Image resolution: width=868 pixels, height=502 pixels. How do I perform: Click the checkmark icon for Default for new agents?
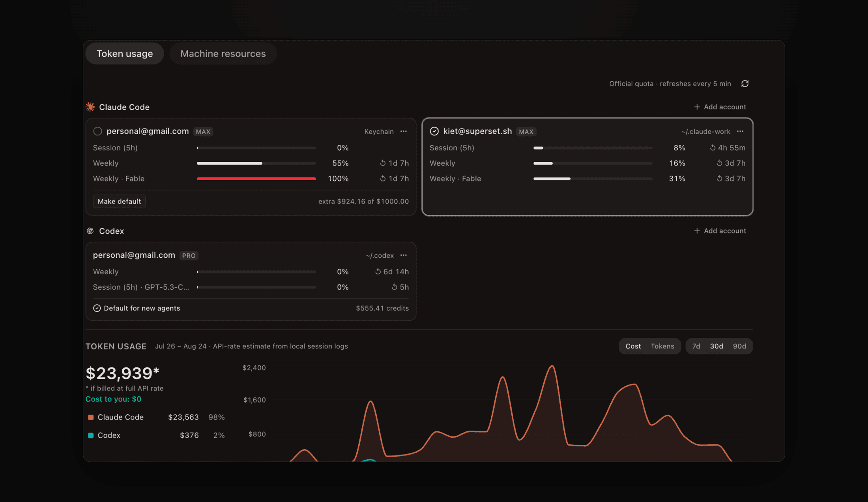97,308
